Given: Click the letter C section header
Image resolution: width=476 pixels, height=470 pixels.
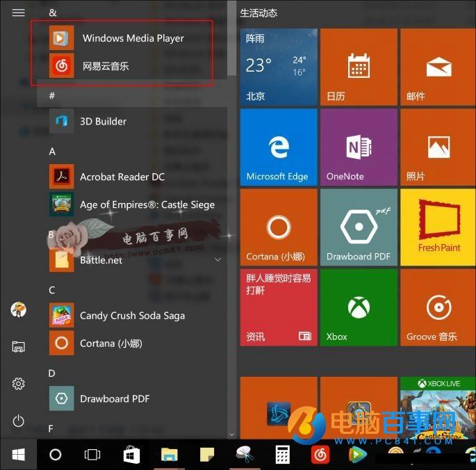Looking at the screenshot, I should pyautogui.click(x=52, y=290).
